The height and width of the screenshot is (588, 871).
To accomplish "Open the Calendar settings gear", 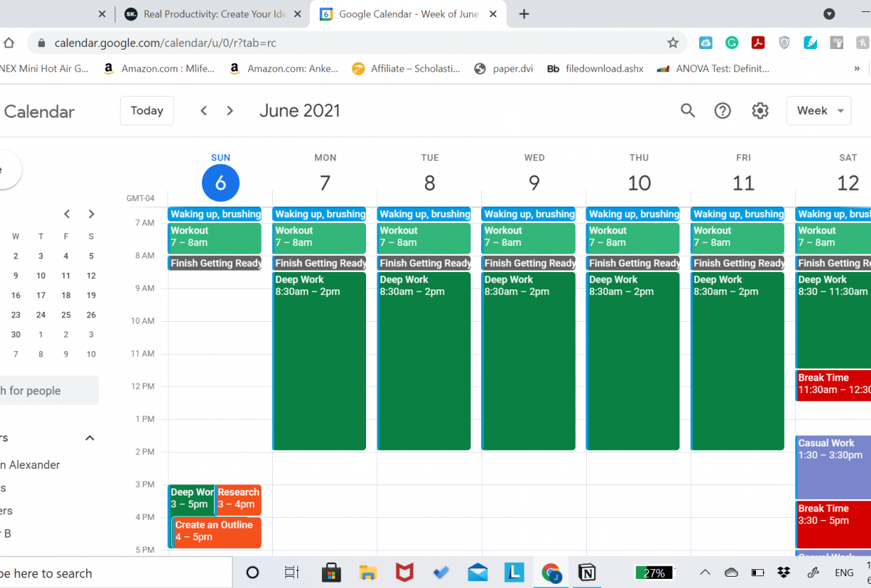I will [760, 110].
